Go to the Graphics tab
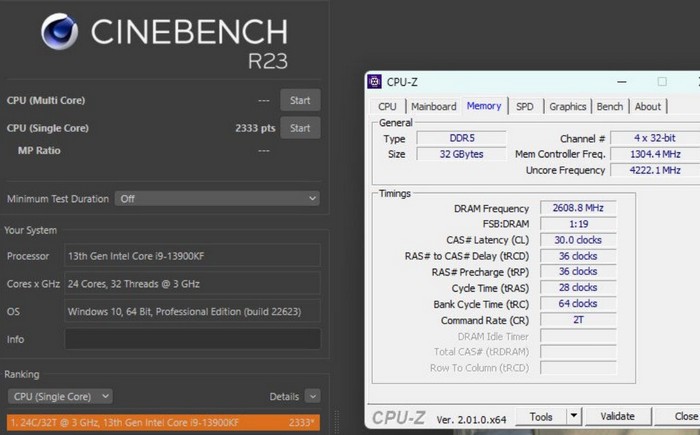This screenshot has height=435, width=700. [567, 107]
